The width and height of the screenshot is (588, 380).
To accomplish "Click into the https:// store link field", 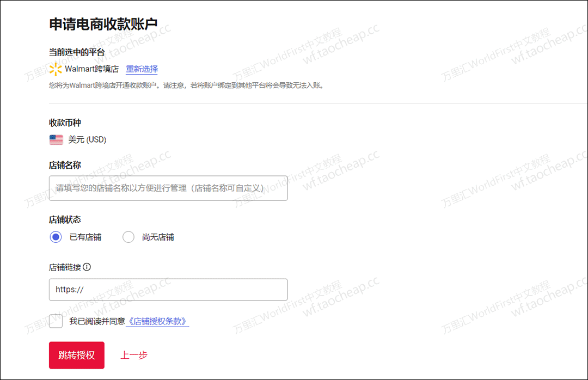I will 168,289.
